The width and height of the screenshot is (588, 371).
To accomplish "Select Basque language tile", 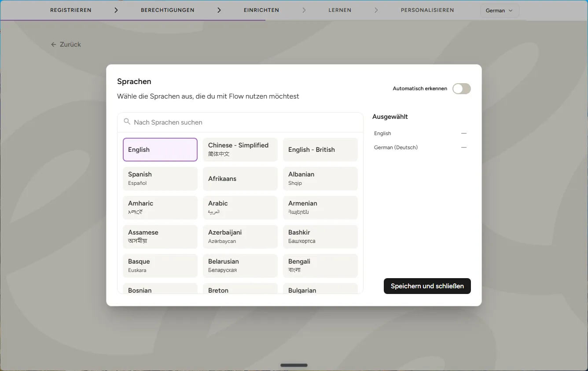I will (160, 266).
